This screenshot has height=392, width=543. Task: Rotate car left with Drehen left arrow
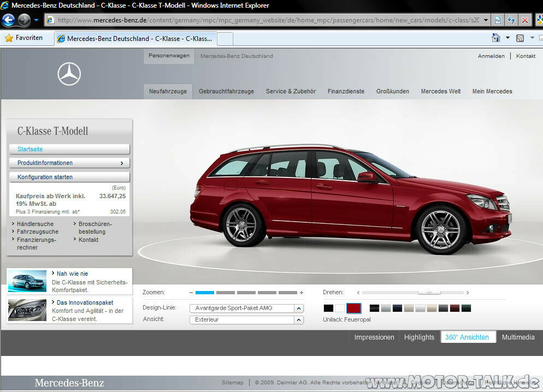pos(358,293)
